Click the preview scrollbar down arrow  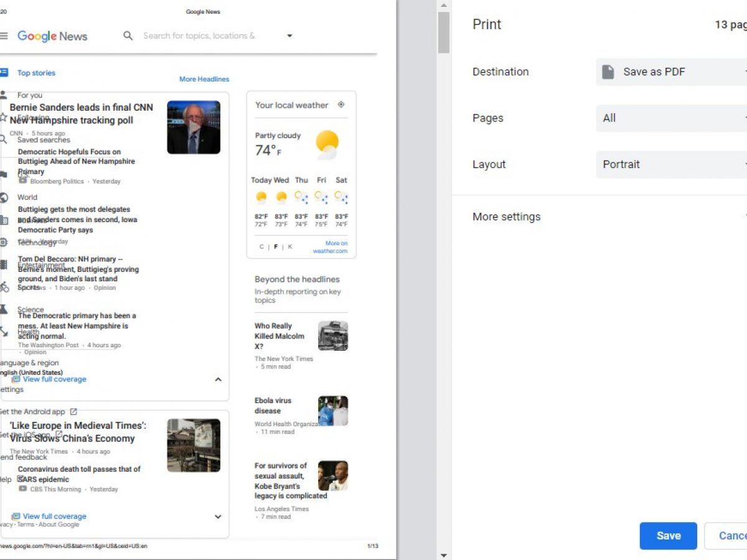(x=443, y=554)
